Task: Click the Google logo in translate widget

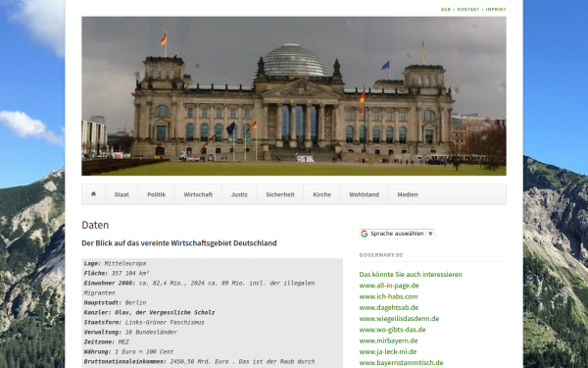Action: click(x=365, y=234)
